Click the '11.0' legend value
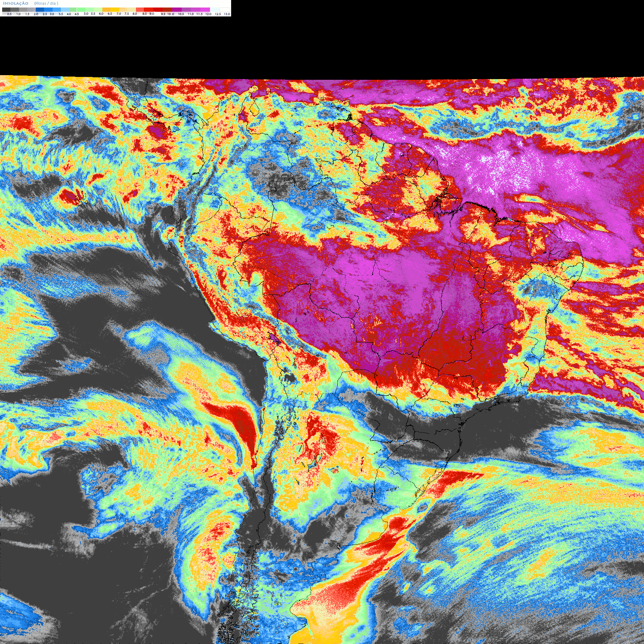The width and height of the screenshot is (644, 644). [191, 14]
